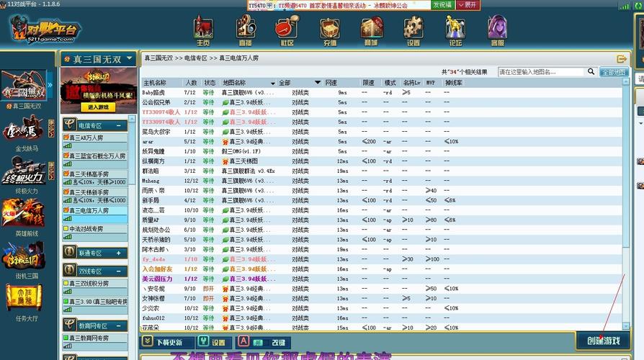Open the 设置 gear icon in top navigation
The width and height of the screenshot is (644, 360).
click(413, 29)
